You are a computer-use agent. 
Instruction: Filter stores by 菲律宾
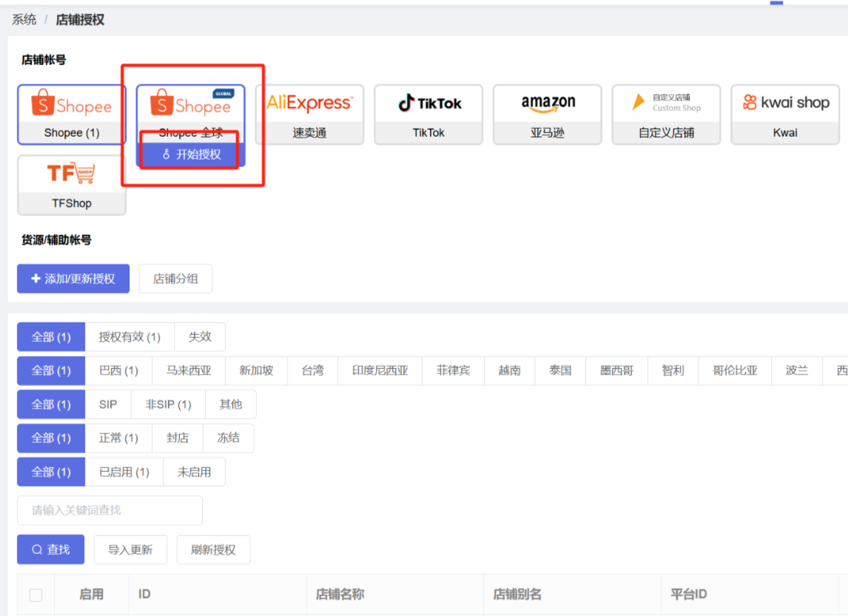[453, 370]
